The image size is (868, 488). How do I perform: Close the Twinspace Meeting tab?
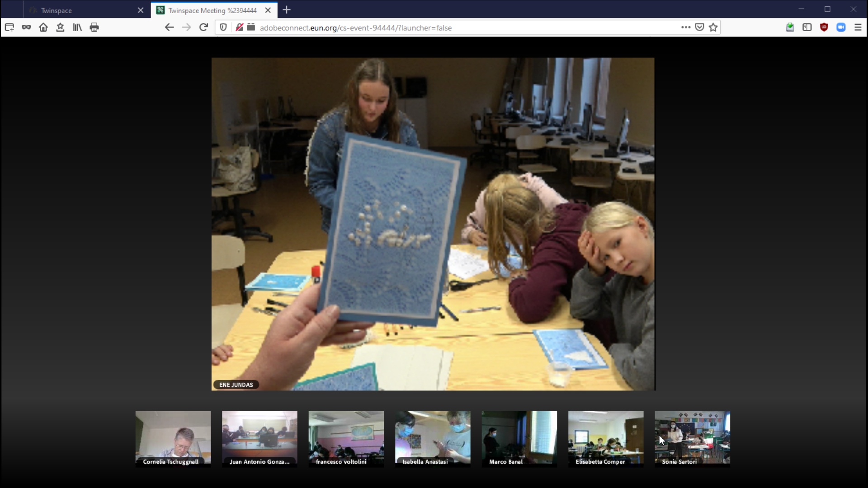tap(268, 10)
